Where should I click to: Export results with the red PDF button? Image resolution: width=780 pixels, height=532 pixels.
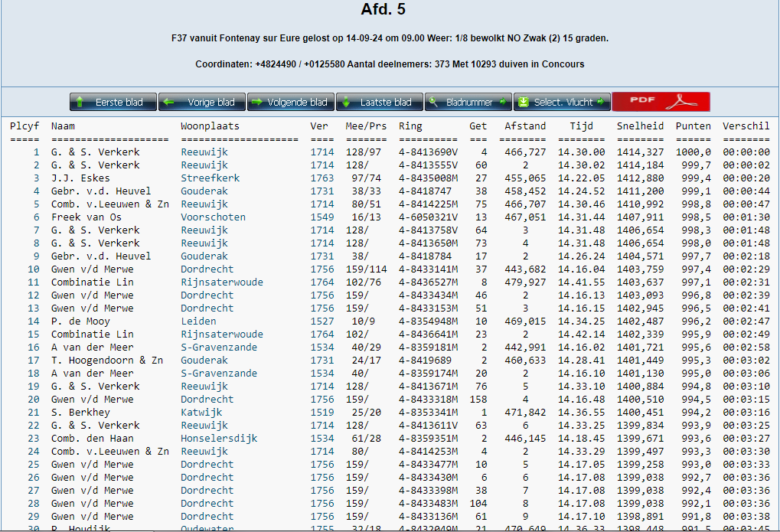[661, 102]
